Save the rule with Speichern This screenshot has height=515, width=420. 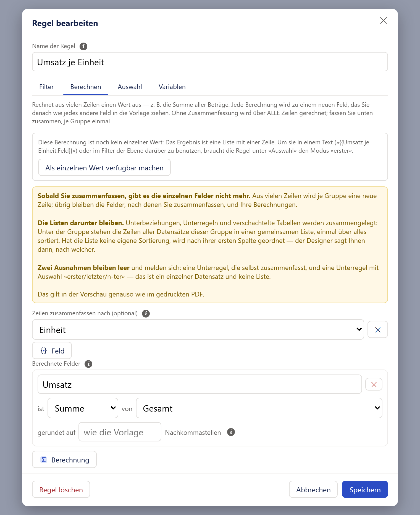(x=365, y=489)
